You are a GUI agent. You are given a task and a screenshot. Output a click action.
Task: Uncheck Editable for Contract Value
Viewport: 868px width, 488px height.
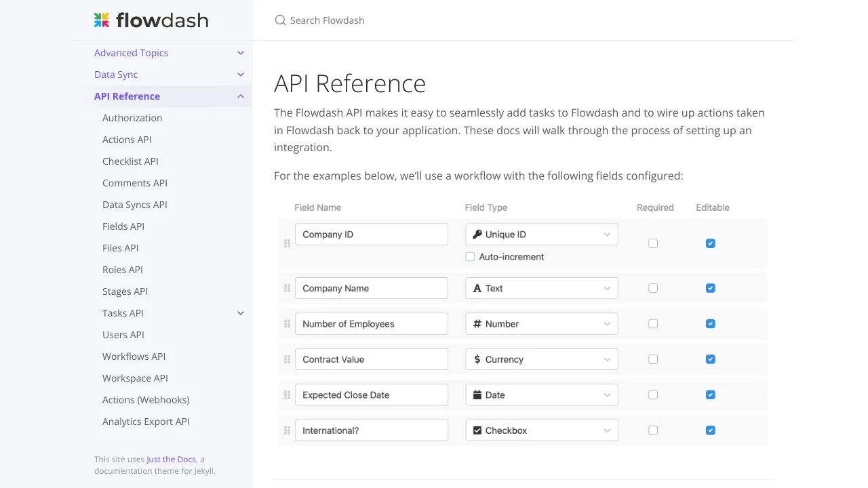[710, 359]
